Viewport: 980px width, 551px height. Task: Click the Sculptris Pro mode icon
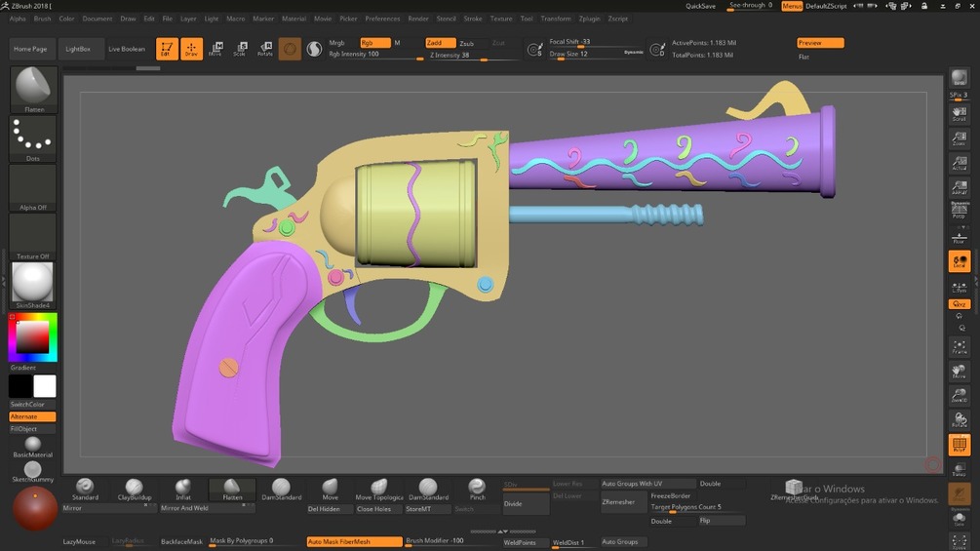[x=314, y=49]
